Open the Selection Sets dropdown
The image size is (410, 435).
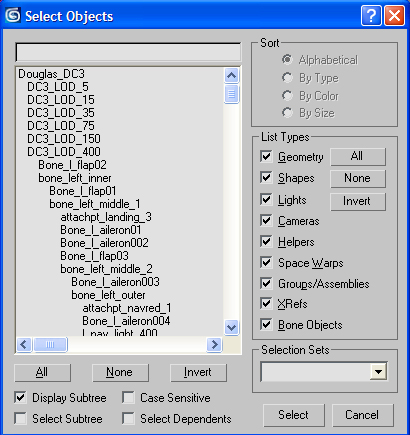[379, 372]
